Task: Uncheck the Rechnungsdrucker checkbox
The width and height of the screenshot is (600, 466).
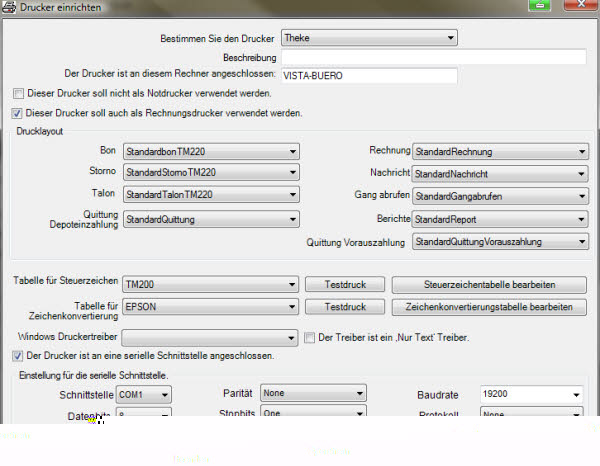Action: [x=17, y=113]
